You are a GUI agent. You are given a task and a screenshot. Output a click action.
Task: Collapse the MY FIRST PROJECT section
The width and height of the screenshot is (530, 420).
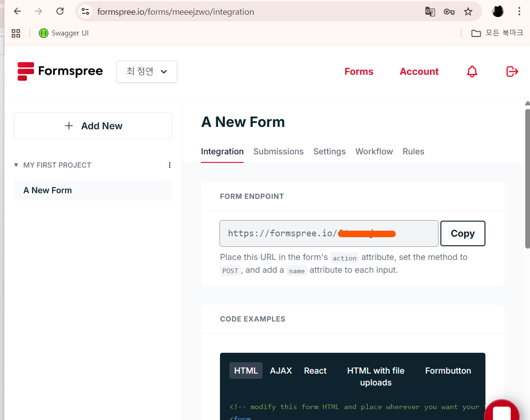[16, 165]
